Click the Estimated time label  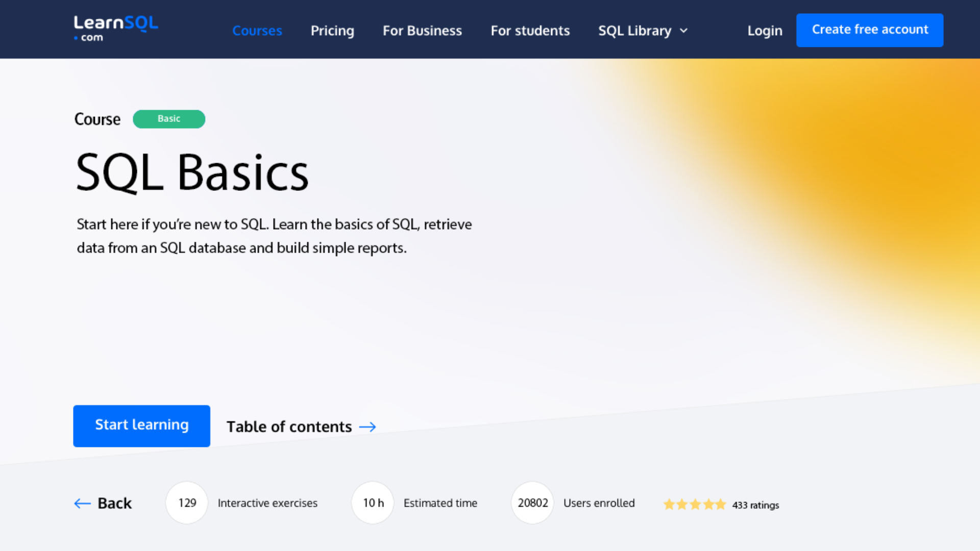tap(440, 503)
